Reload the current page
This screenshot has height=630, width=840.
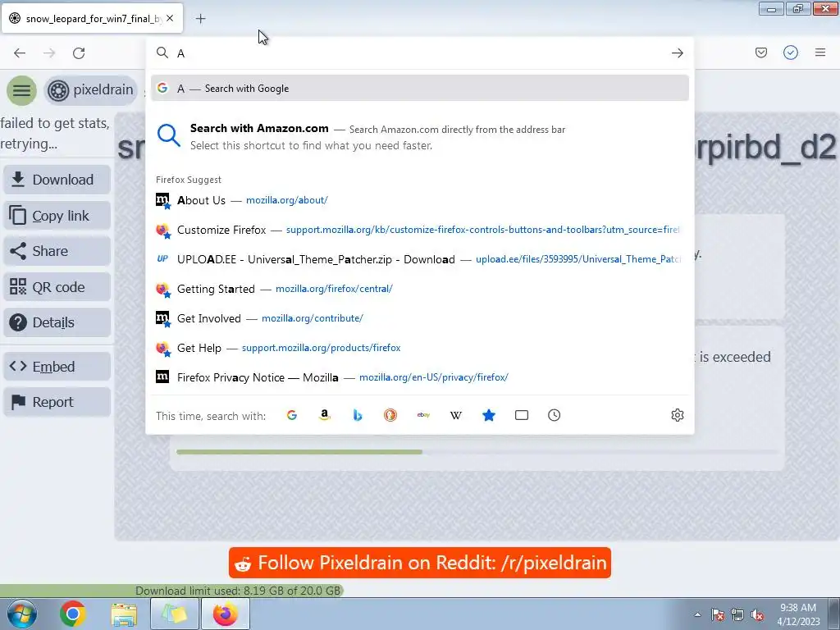click(x=79, y=53)
